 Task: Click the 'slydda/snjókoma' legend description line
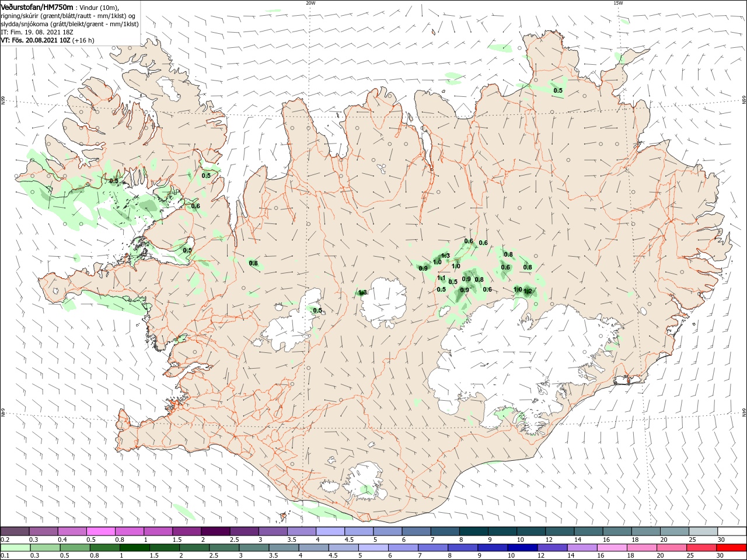(69, 24)
